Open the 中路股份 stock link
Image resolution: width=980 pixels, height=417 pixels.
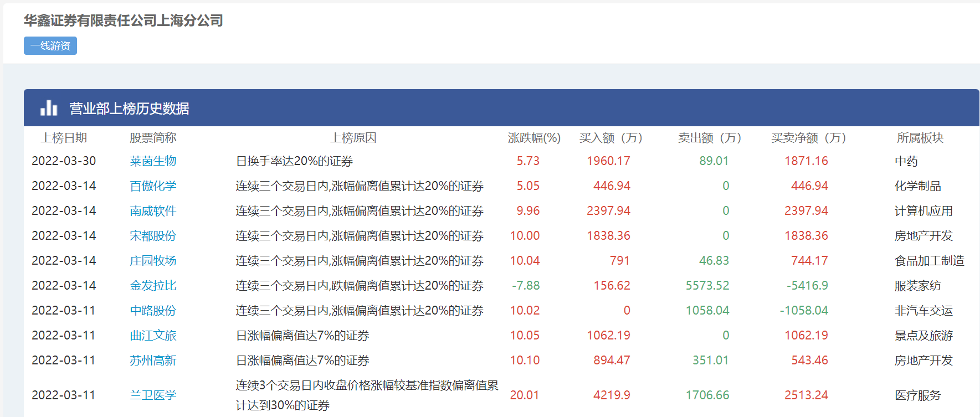pos(153,311)
